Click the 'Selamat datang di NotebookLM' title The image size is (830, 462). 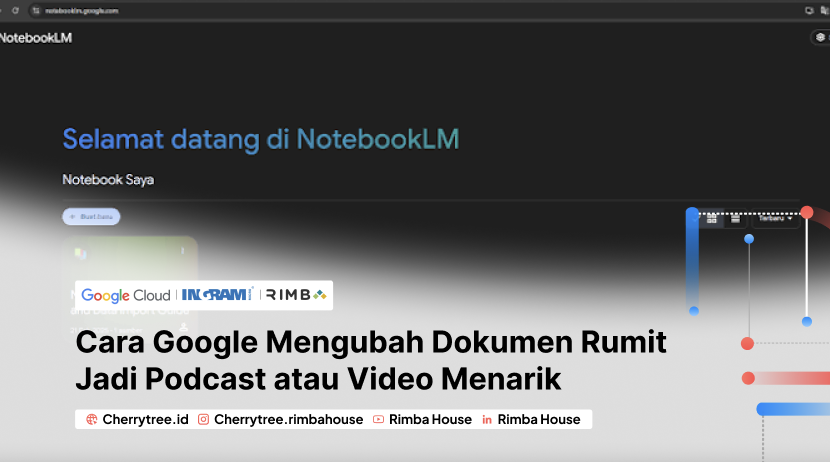(261, 140)
